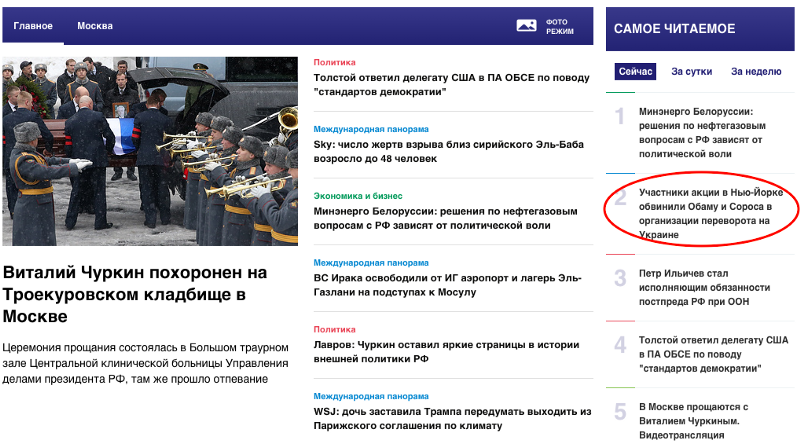800x447 pixels.
Task: Open Международная панорама category above Sky headline
Action: click(x=371, y=129)
